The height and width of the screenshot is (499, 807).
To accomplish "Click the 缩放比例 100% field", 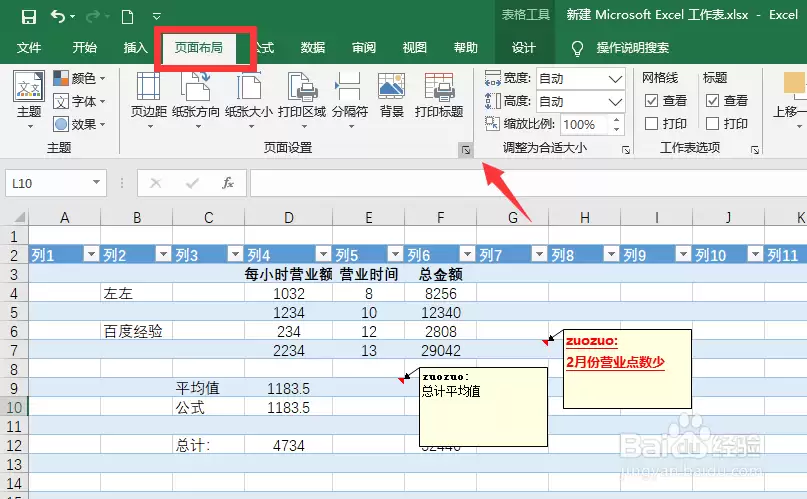I will coord(584,124).
